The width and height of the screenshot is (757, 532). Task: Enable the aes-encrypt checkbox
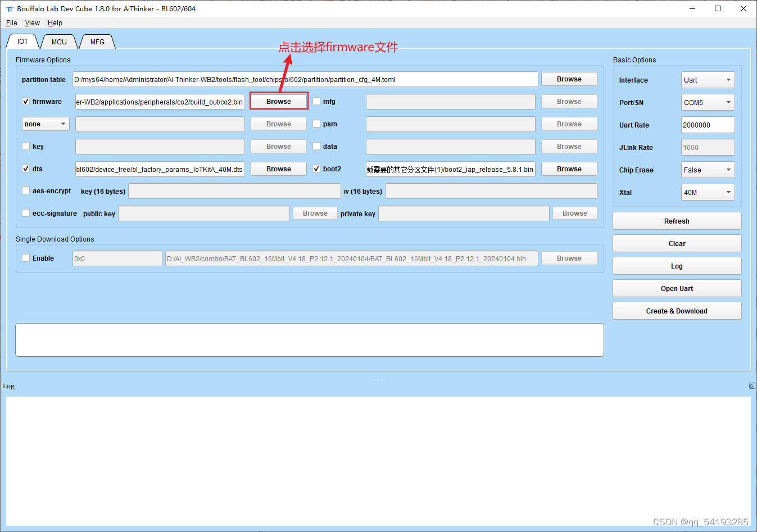pyautogui.click(x=26, y=190)
